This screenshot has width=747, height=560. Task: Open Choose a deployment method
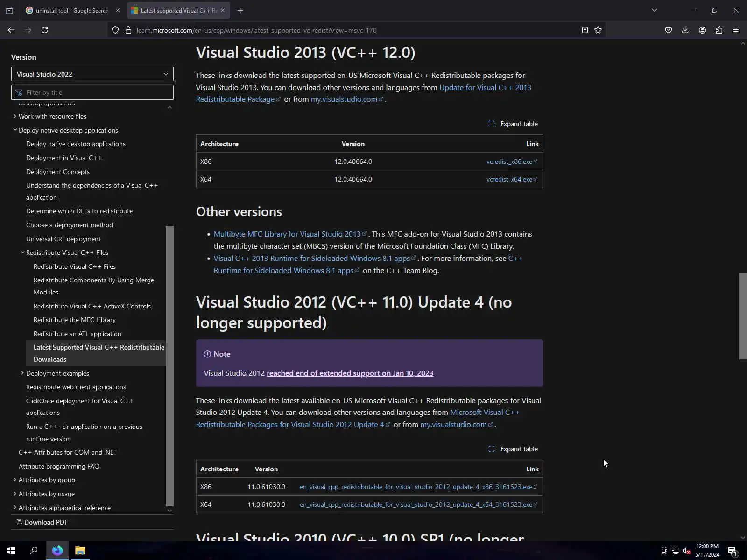coord(70,225)
